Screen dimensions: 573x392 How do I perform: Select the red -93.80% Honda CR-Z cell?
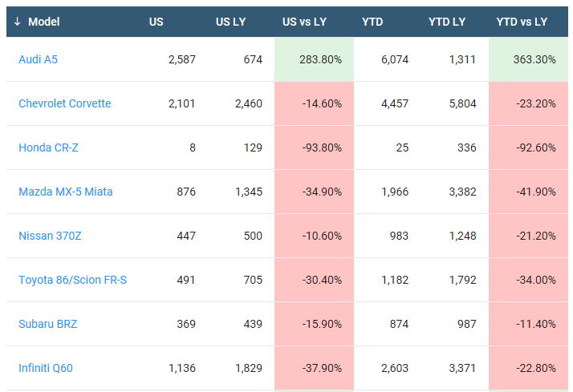click(314, 148)
